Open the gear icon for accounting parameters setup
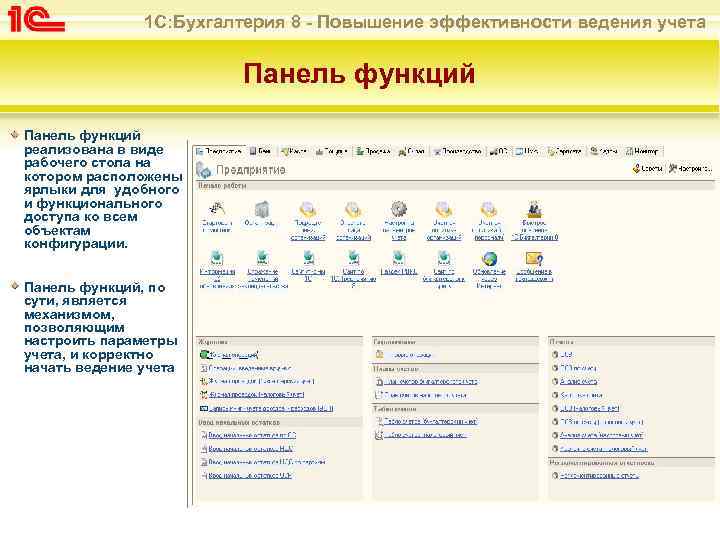The height and width of the screenshot is (540, 720). tap(399, 209)
